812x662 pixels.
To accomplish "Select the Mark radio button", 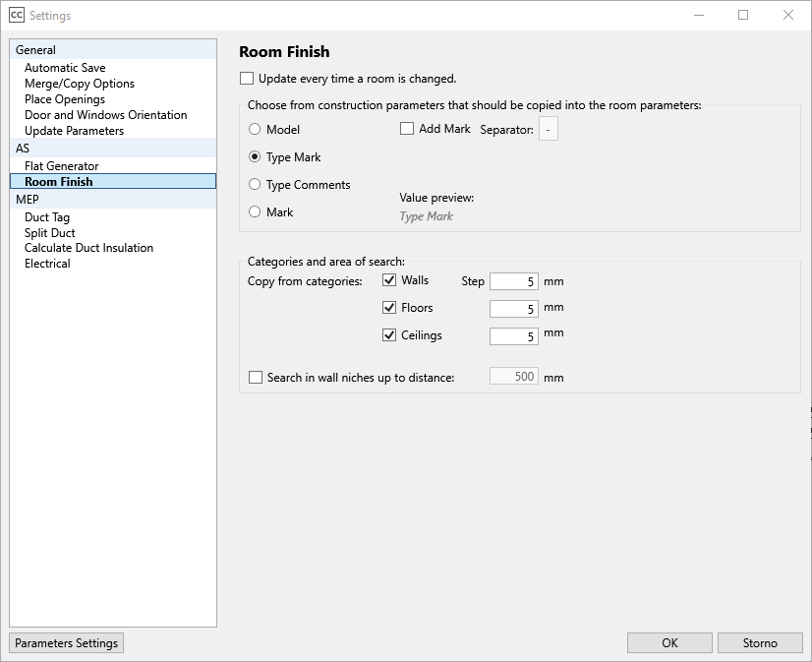I will coord(255,211).
